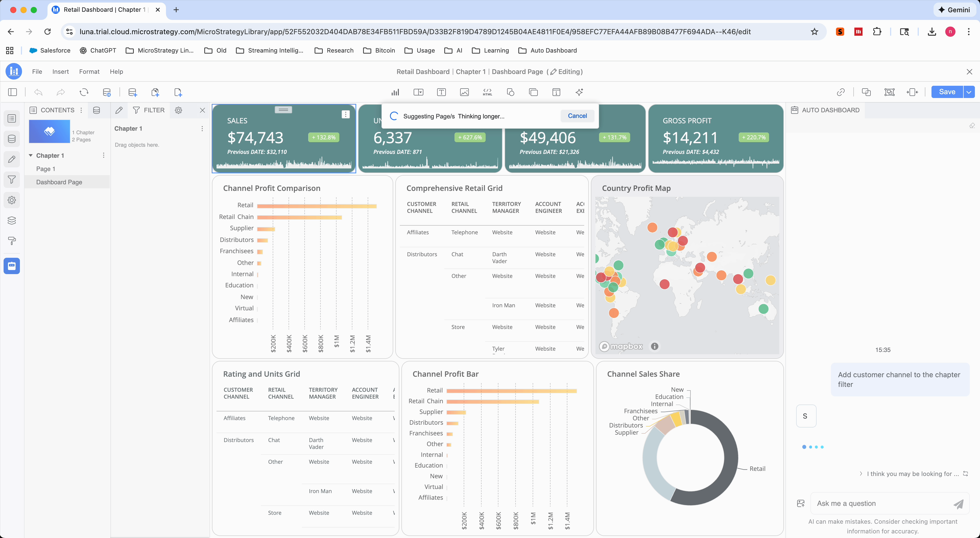Viewport: 980px width, 538px height.
Task: Open the filter funnel icon in sidebar
Action: click(x=12, y=179)
